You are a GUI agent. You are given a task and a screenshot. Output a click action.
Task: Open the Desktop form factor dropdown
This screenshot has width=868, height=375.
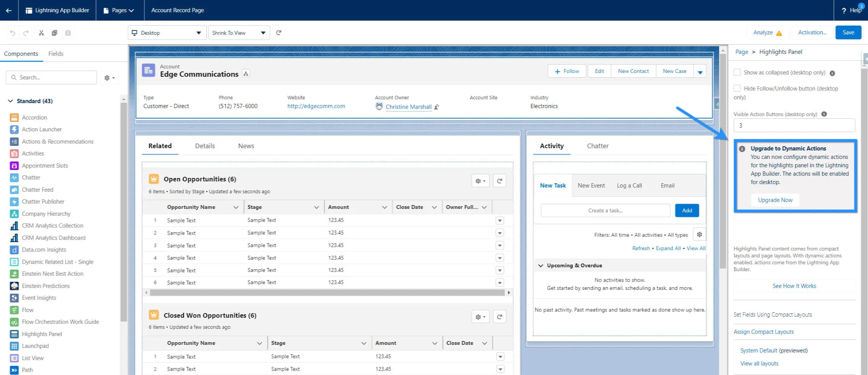(x=167, y=33)
